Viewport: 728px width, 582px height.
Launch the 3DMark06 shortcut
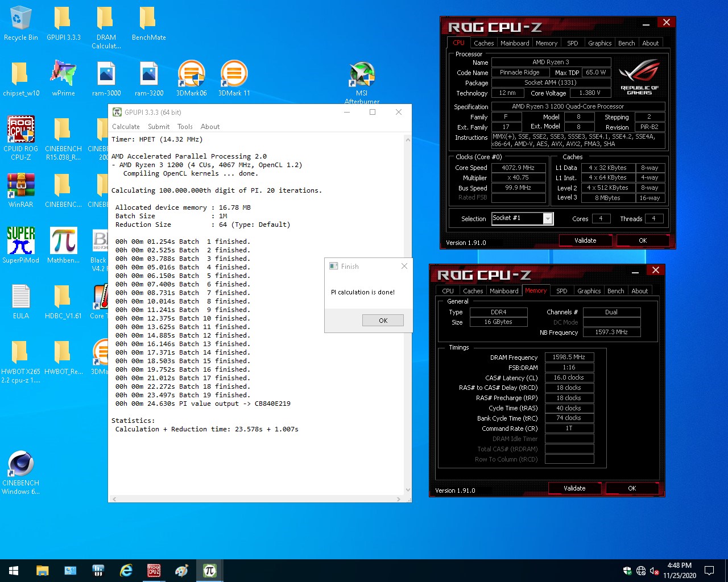pyautogui.click(x=191, y=79)
